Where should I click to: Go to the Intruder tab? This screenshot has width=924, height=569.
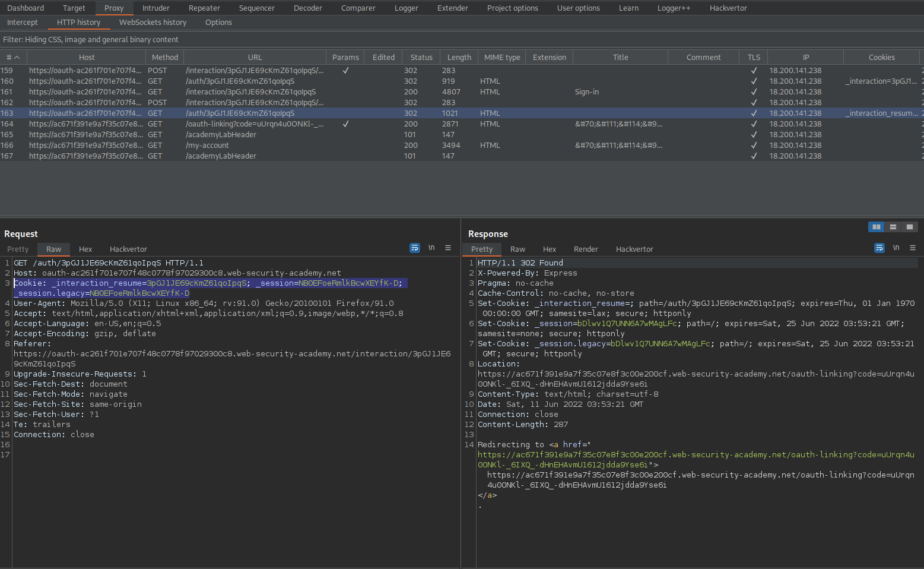pos(156,8)
